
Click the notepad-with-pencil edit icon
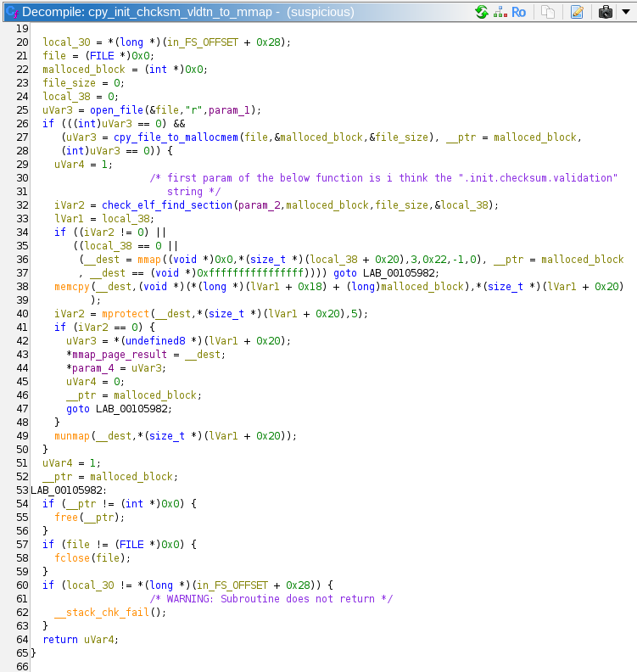(577, 12)
